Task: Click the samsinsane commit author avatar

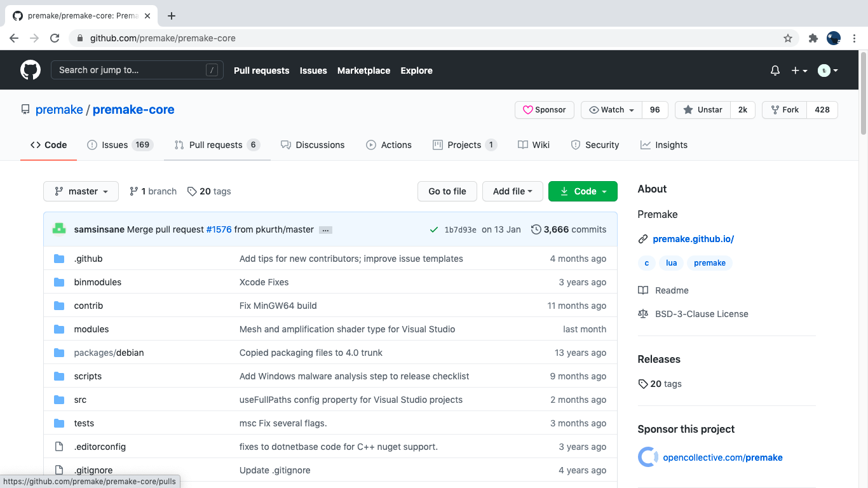Action: pyautogui.click(x=59, y=229)
